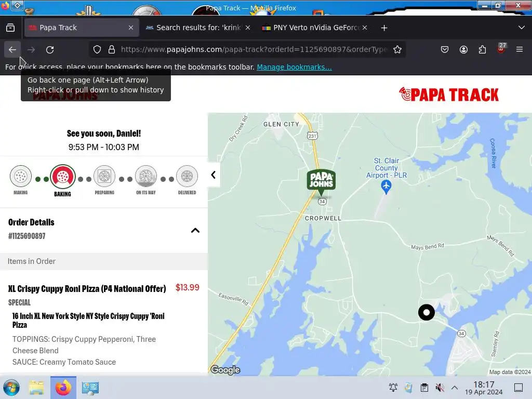Open the Firefox account icon
The width and height of the screenshot is (532, 399).
(x=463, y=49)
